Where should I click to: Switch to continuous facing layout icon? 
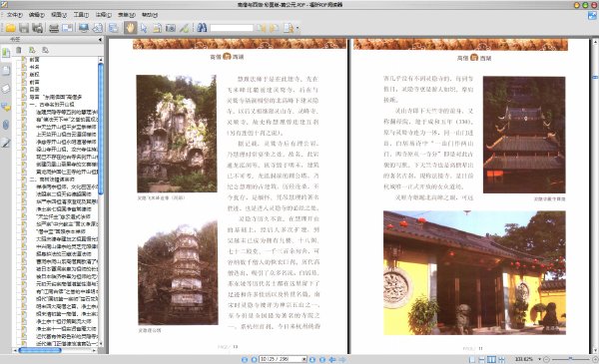501,359
